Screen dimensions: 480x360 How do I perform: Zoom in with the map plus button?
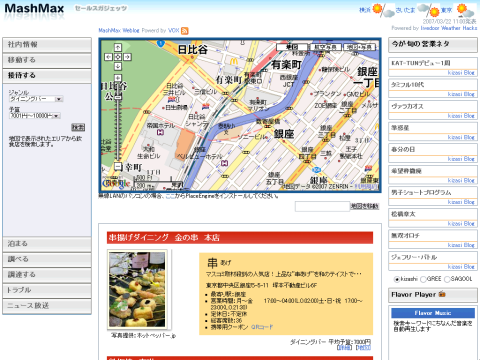118,79
